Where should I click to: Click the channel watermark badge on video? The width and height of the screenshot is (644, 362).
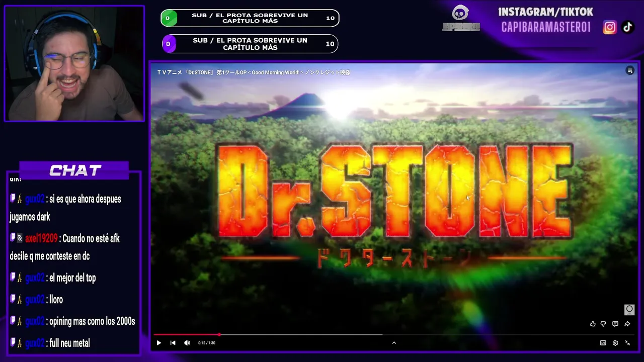click(x=629, y=309)
